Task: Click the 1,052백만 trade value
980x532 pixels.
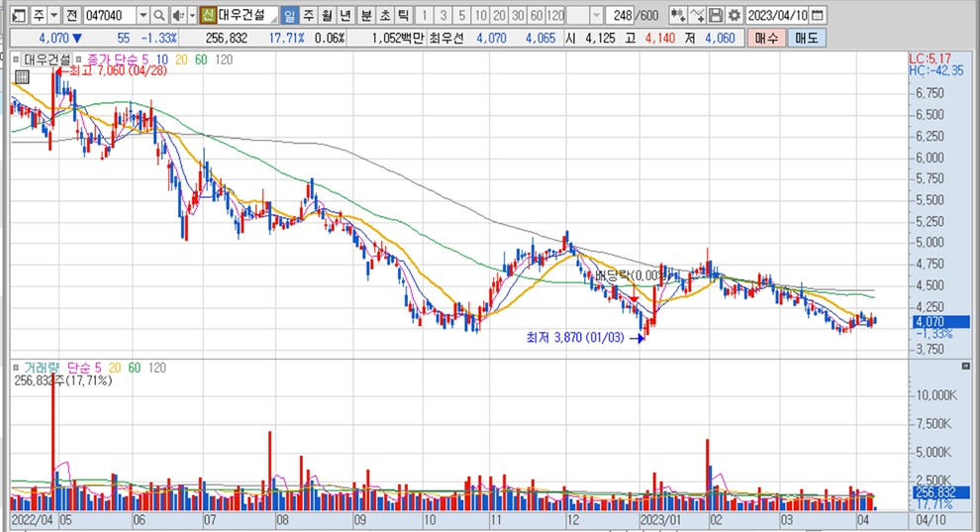Action: point(398,38)
